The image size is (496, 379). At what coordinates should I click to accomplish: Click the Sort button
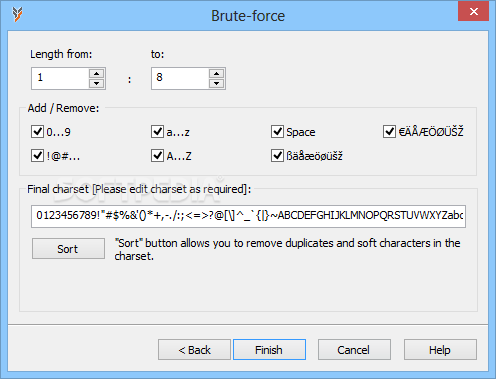click(x=68, y=248)
